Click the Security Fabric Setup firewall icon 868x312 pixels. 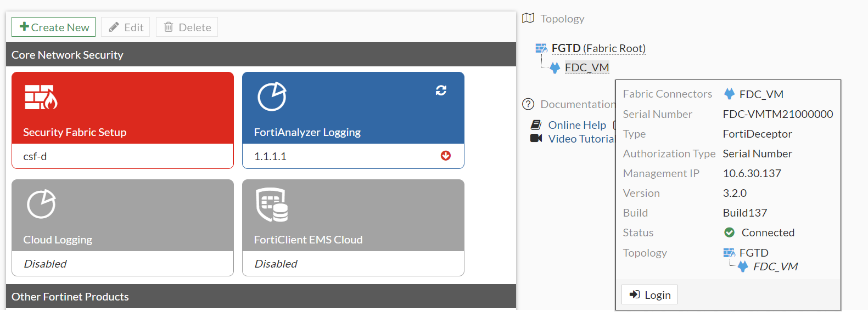(x=41, y=98)
